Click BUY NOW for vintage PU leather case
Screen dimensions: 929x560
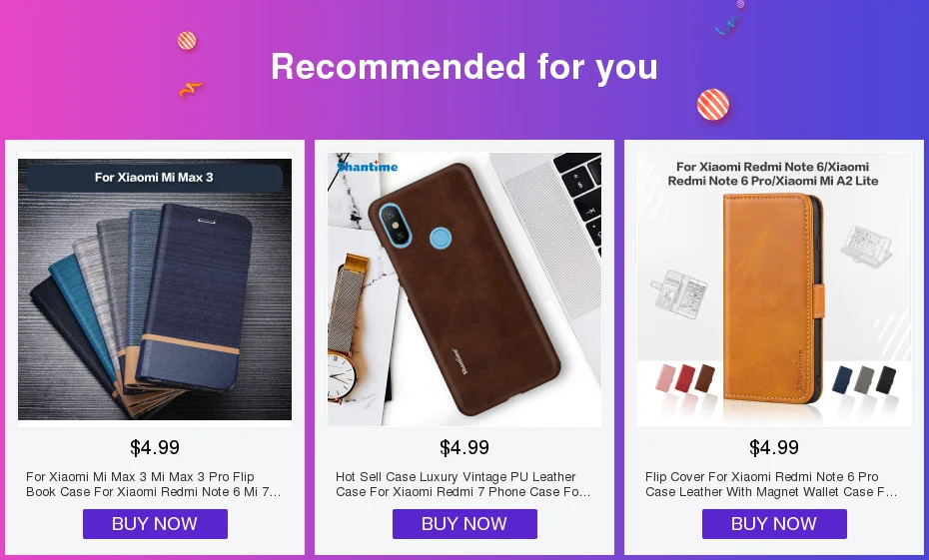click(x=464, y=524)
